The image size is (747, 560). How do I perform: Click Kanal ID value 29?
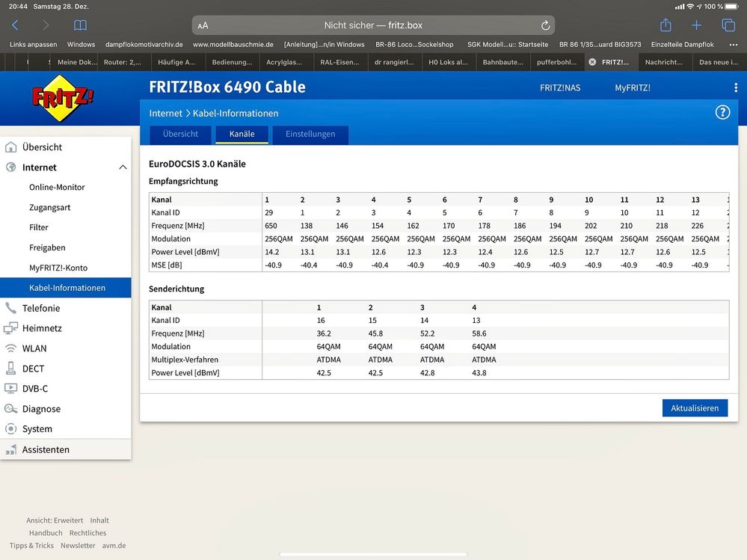(268, 212)
